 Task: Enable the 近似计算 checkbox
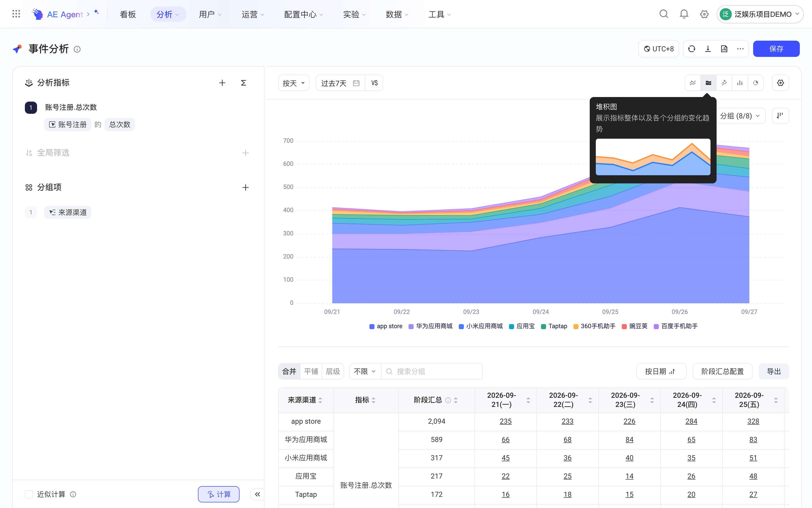29,494
